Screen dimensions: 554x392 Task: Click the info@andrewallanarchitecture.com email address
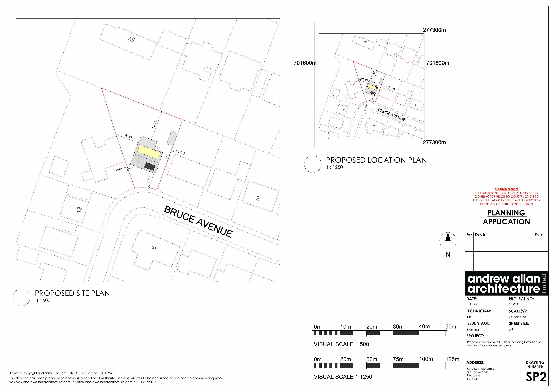pos(104,382)
